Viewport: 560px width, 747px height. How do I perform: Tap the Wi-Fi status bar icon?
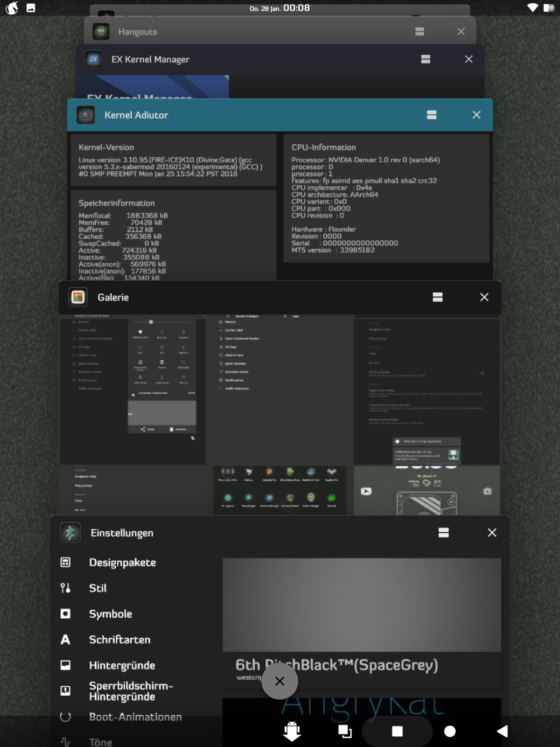click(532, 8)
